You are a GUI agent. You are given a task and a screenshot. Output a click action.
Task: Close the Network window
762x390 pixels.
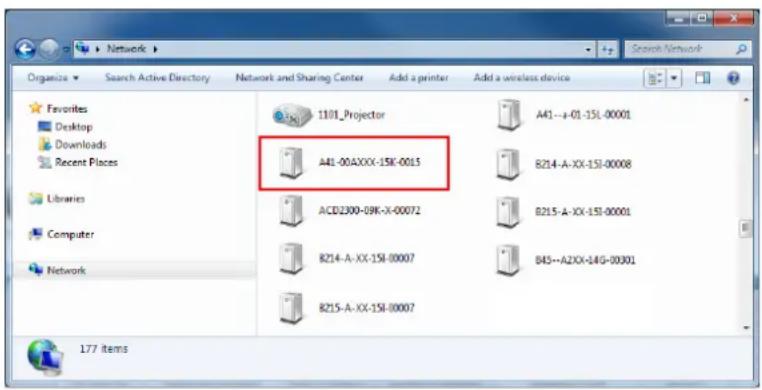(733, 19)
